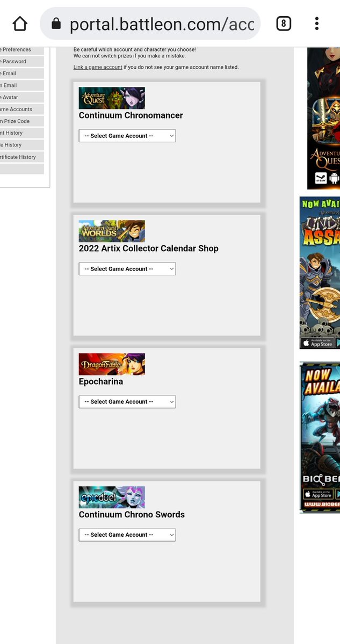Open the AdventureQuest 3D advertisement banner
340x644 pixels.
click(x=323, y=118)
